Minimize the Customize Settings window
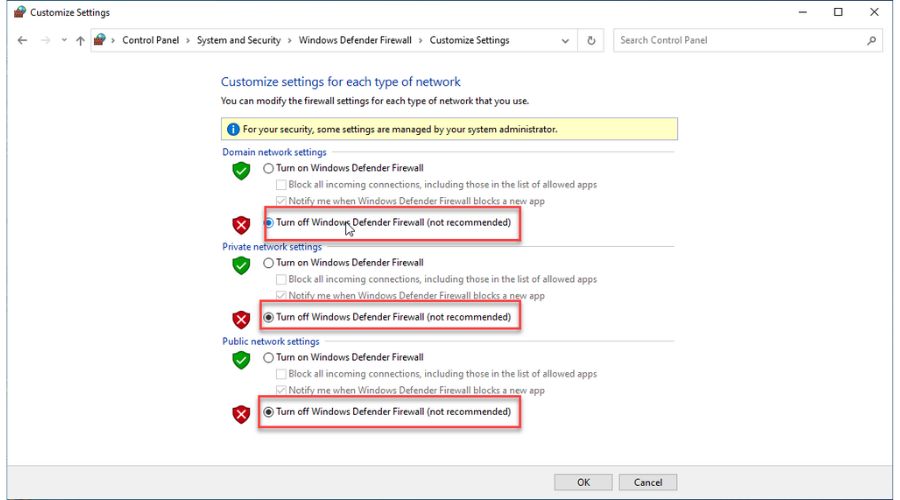Screen dimensions: 900x500 (x=802, y=12)
